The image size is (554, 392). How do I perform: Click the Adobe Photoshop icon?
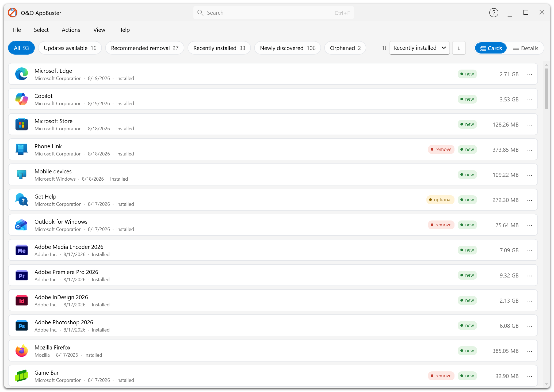[x=22, y=326]
